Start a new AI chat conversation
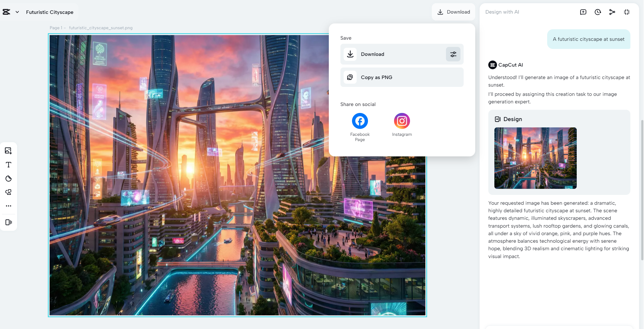The width and height of the screenshot is (644, 329). pos(583,12)
